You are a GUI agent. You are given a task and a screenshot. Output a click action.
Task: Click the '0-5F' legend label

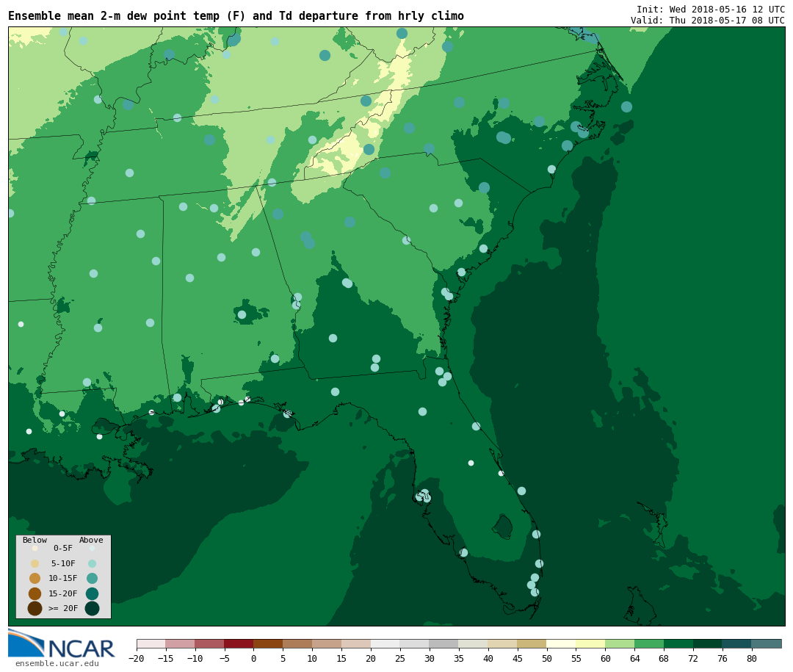pos(63,548)
